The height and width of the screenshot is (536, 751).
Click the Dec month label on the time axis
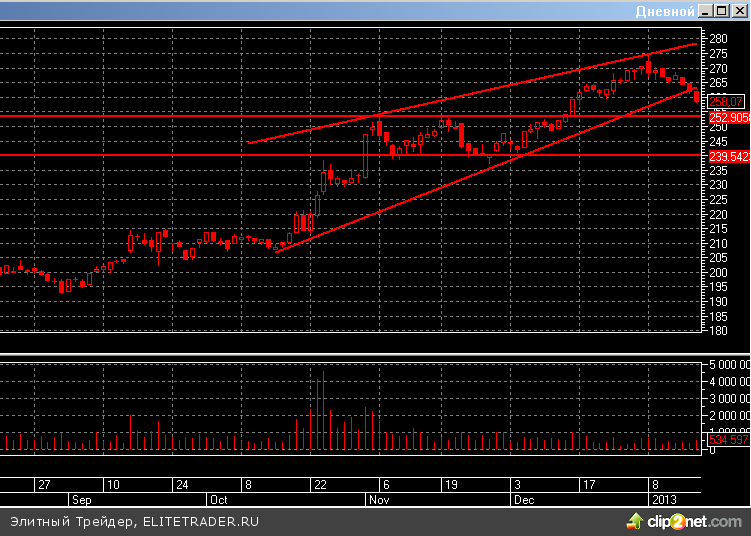[x=523, y=498]
